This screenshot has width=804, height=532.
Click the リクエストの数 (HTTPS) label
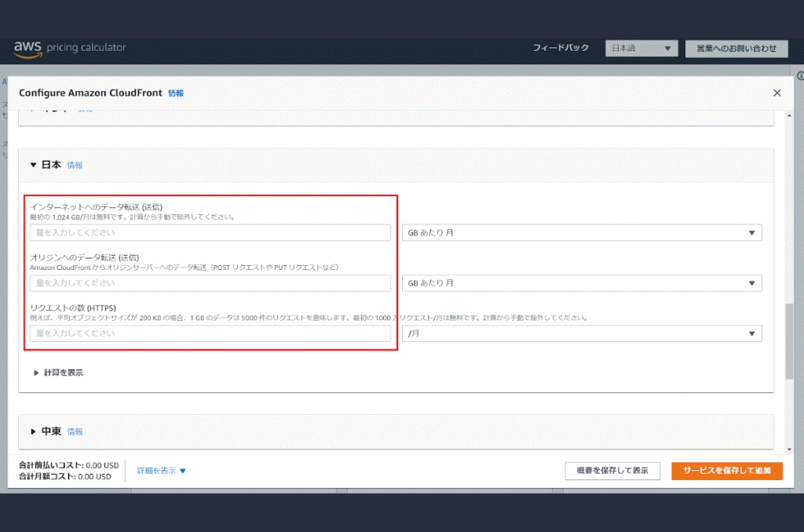73,308
